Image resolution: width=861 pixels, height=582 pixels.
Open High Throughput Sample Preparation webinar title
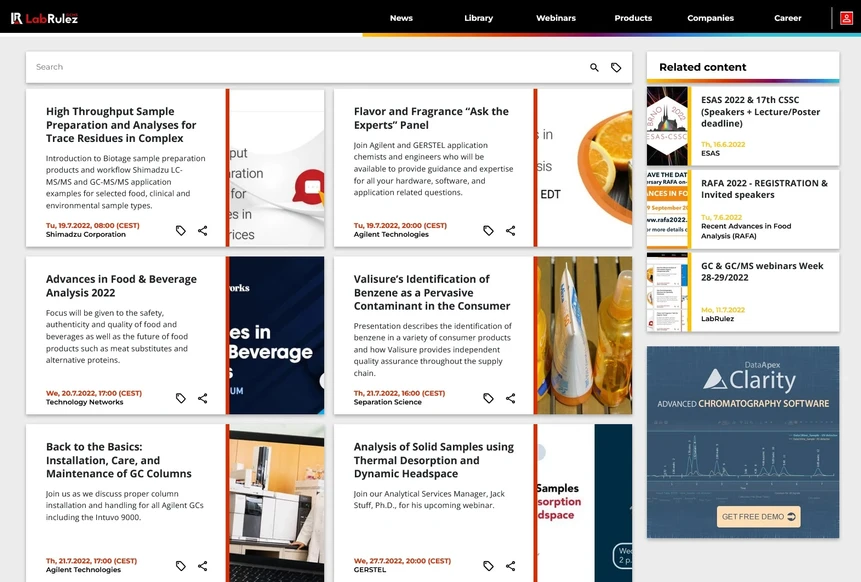point(121,125)
